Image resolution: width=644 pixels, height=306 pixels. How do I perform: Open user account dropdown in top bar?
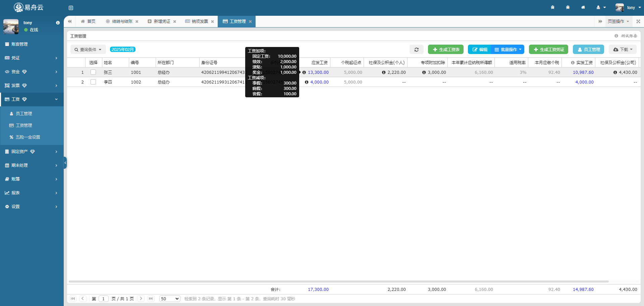point(601,7)
